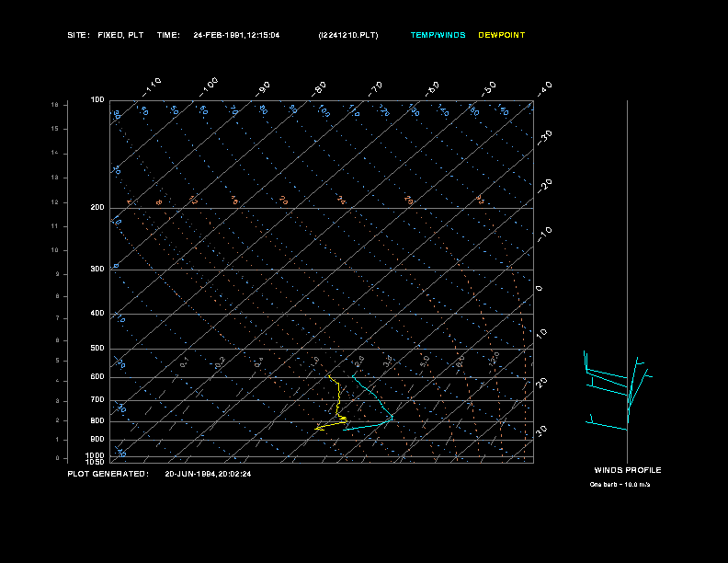
Task: Click the cyan temperature trace peak near 800
Action: 392,419
